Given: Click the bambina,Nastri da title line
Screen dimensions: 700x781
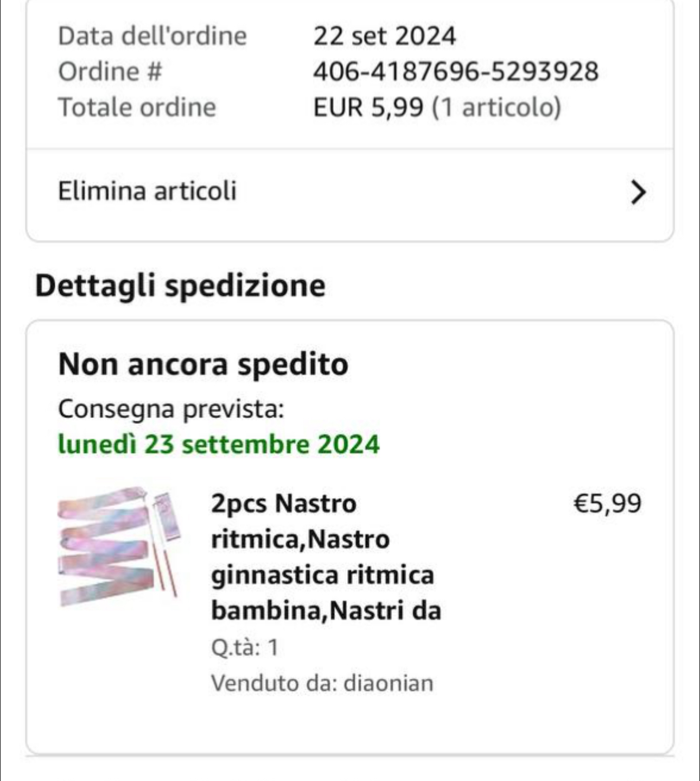Looking at the screenshot, I should (x=326, y=611).
